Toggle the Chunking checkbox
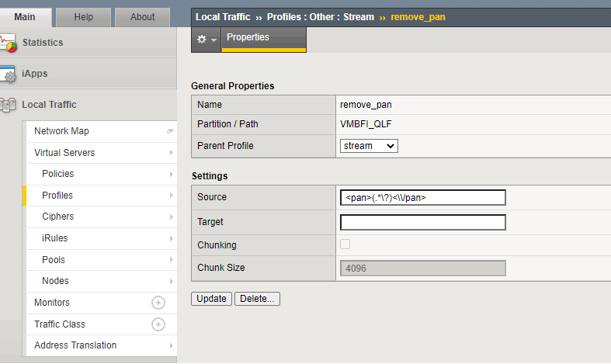 click(345, 244)
